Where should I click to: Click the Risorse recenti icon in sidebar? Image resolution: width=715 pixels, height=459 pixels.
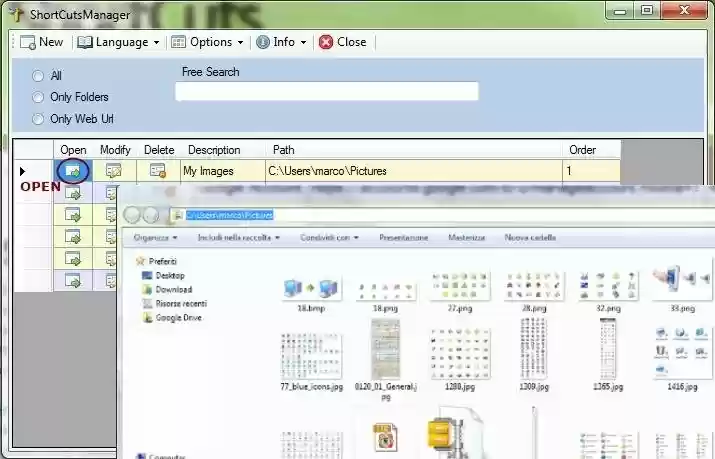click(147, 304)
